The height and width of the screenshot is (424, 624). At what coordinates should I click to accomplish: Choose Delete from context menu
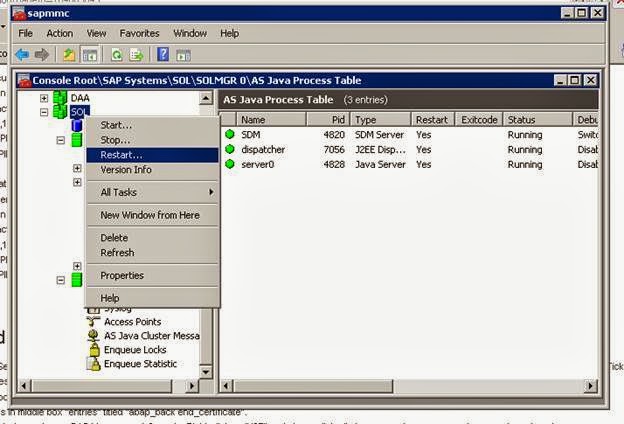152,238
